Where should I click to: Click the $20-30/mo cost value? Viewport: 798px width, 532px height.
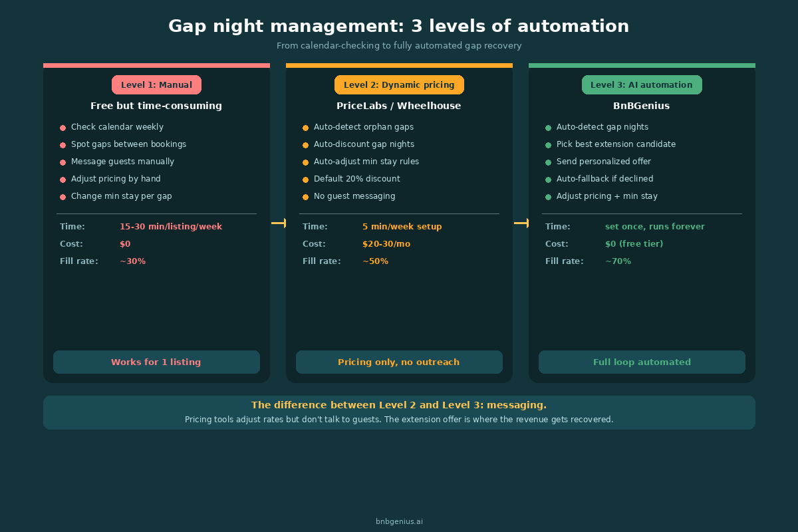tap(386, 244)
